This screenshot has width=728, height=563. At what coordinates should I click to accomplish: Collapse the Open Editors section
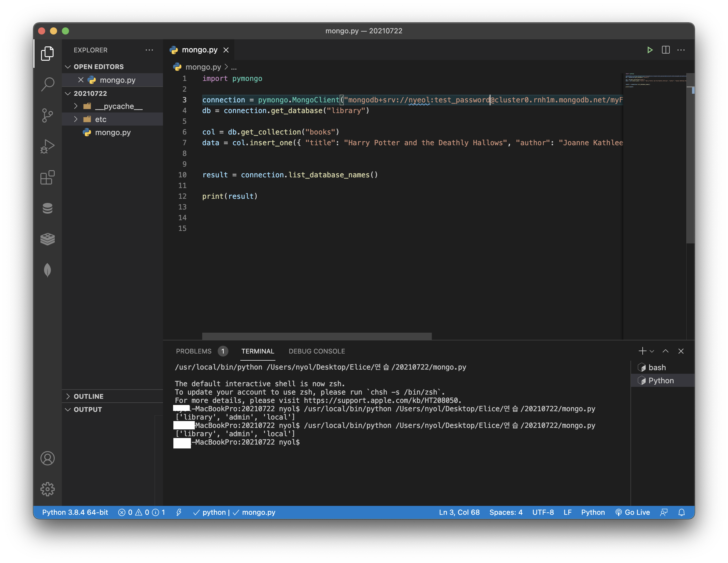click(68, 67)
